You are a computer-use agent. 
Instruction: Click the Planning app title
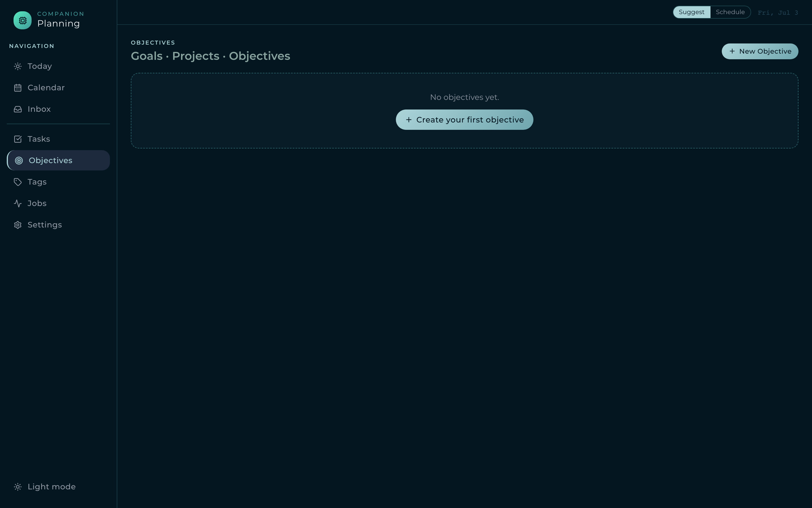tap(59, 23)
